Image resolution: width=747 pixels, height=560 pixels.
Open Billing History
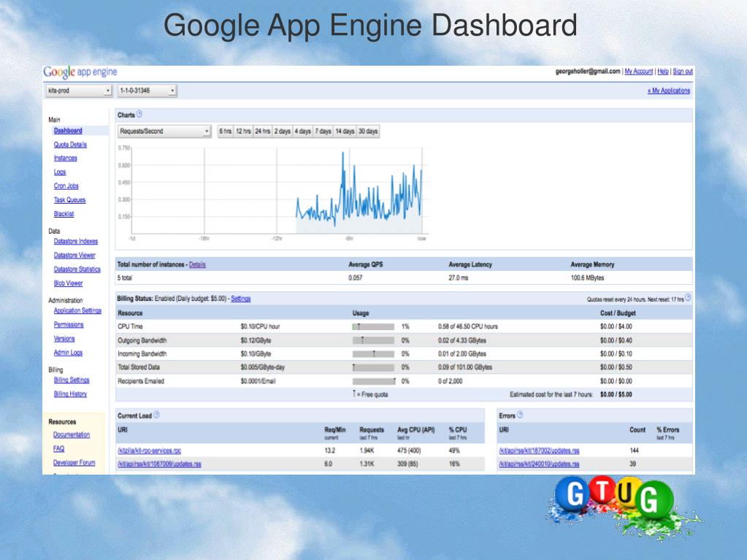70,394
